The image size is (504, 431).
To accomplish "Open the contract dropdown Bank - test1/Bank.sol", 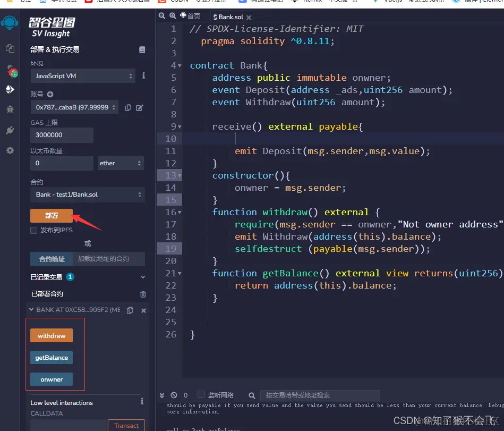I will pos(88,195).
